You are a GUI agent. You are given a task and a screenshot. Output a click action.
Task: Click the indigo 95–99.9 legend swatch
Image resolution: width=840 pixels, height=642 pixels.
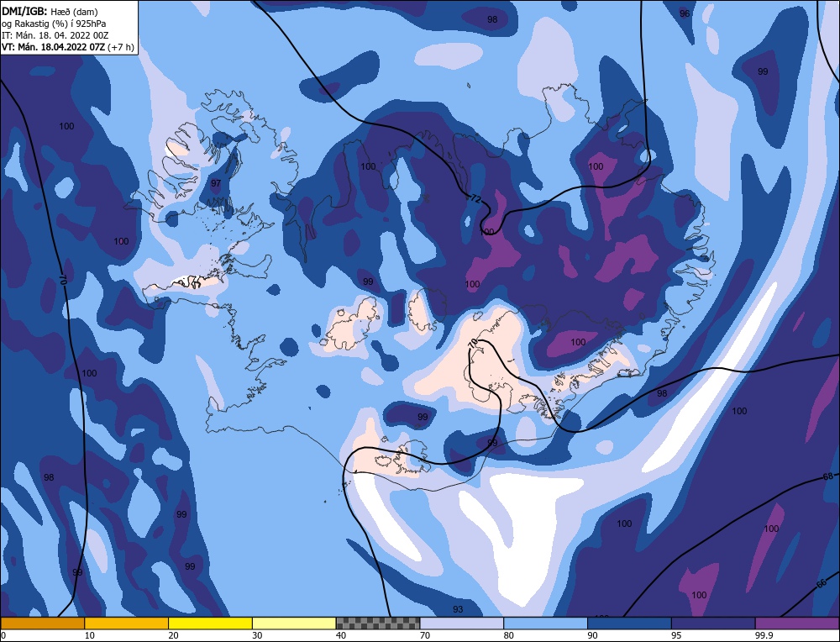(713, 623)
